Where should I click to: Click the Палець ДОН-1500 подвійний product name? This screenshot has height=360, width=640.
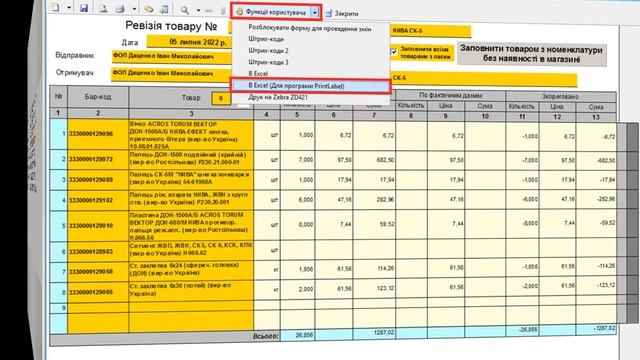click(191, 159)
